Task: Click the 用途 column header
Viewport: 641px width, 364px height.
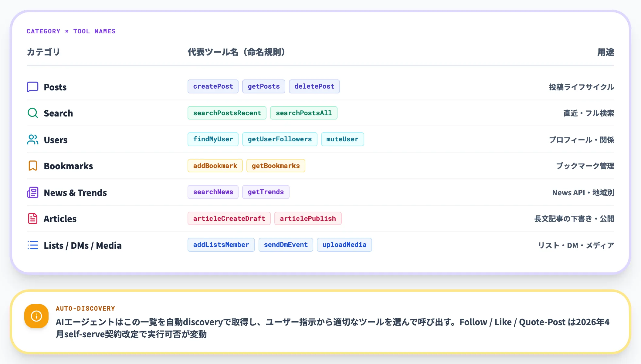Action: coord(606,52)
